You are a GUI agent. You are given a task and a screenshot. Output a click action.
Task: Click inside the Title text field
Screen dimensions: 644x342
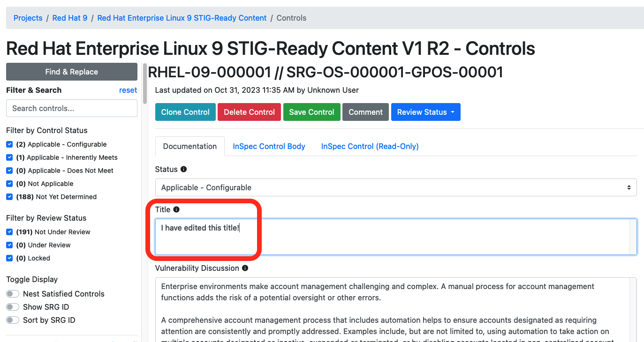(396, 237)
